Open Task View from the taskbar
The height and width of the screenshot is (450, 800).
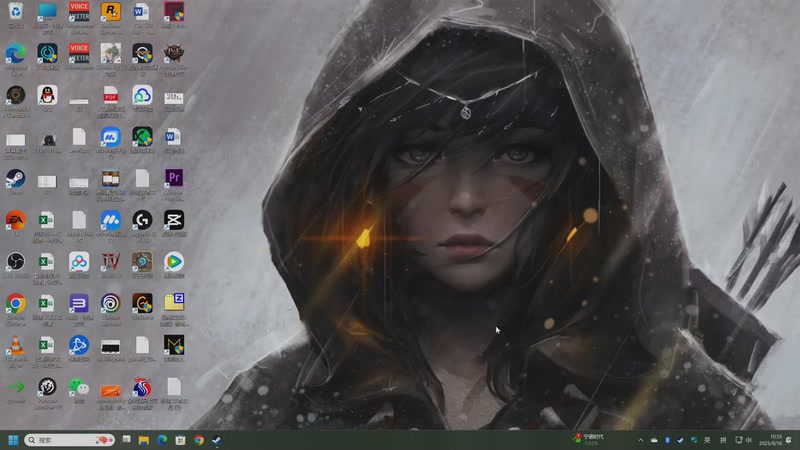click(126, 440)
